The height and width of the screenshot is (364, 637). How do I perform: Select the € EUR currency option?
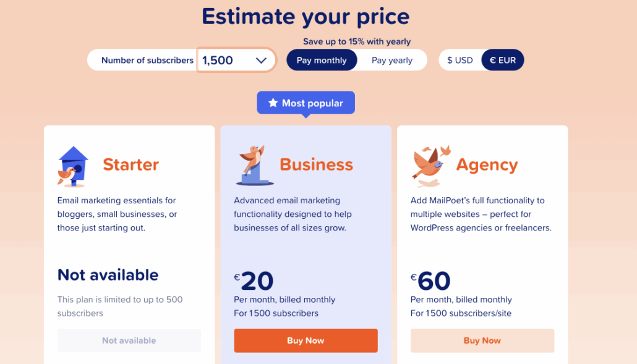[x=502, y=60]
